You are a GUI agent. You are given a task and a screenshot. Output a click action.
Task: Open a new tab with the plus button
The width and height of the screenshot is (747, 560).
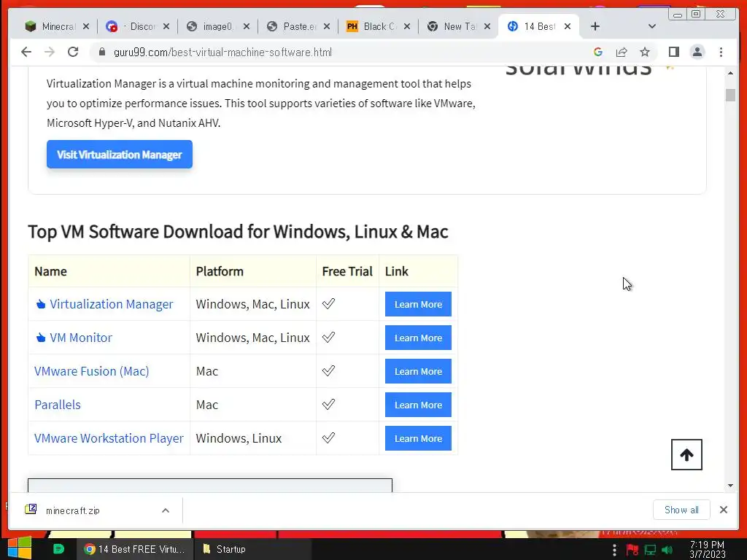coord(595,27)
